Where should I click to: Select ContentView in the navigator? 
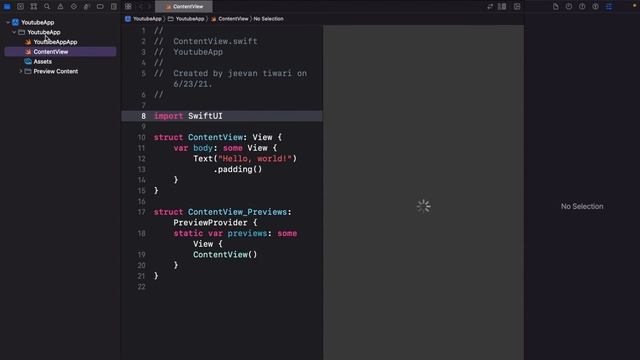click(x=60, y=52)
